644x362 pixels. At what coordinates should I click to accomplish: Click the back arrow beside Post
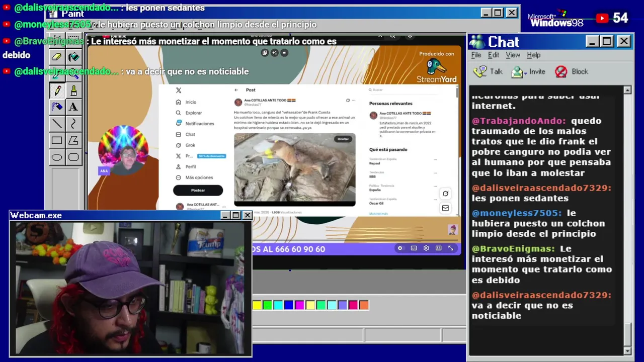coord(236,90)
